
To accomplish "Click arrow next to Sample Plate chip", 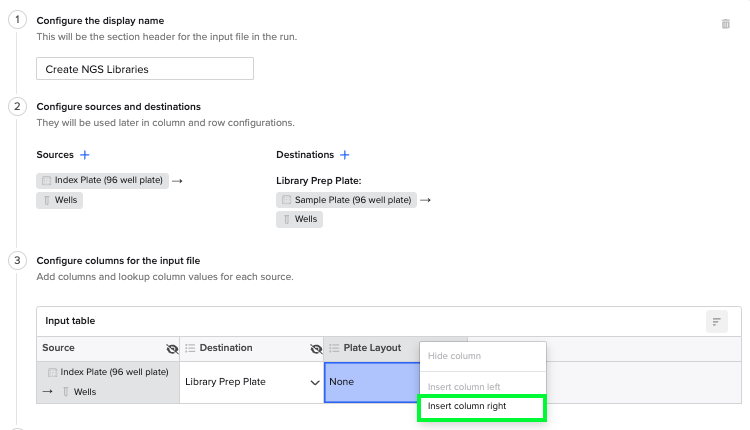I will click(x=425, y=200).
